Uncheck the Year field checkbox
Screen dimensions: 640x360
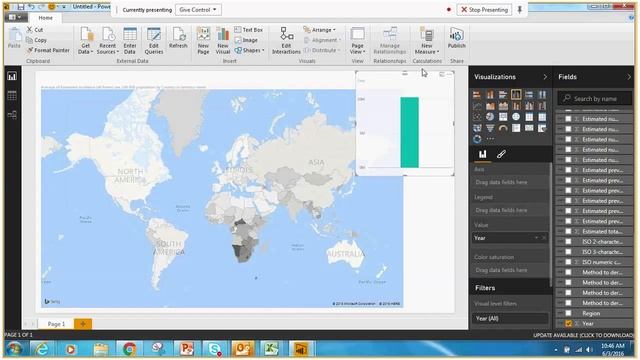point(568,324)
